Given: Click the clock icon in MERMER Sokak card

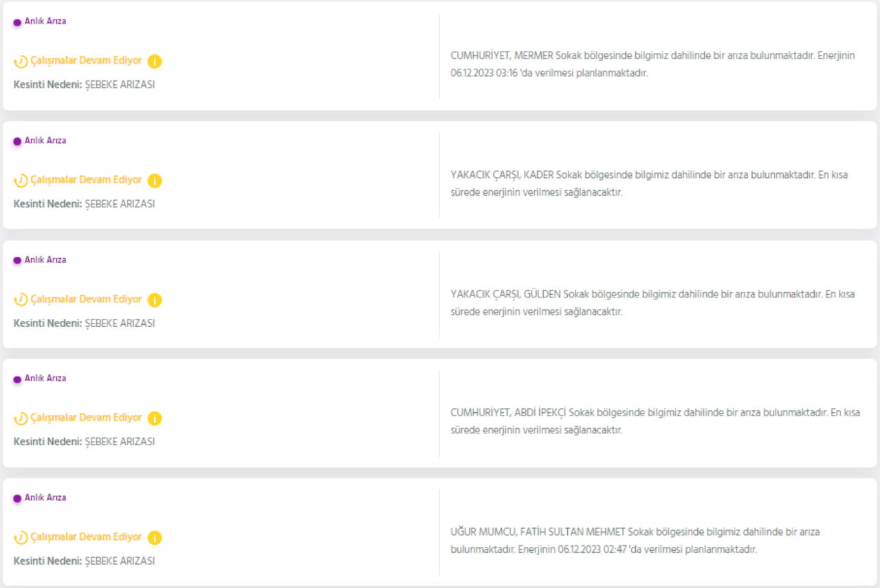Looking at the screenshot, I should click(x=21, y=61).
